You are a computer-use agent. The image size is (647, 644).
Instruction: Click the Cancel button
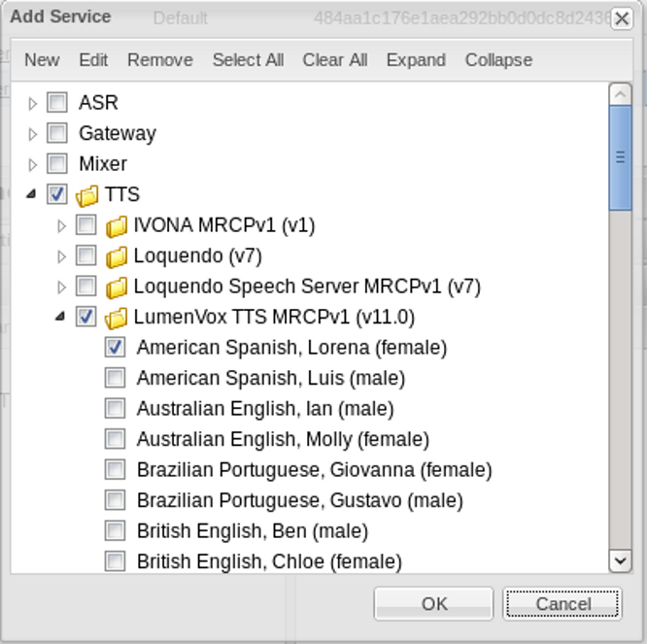click(x=562, y=603)
